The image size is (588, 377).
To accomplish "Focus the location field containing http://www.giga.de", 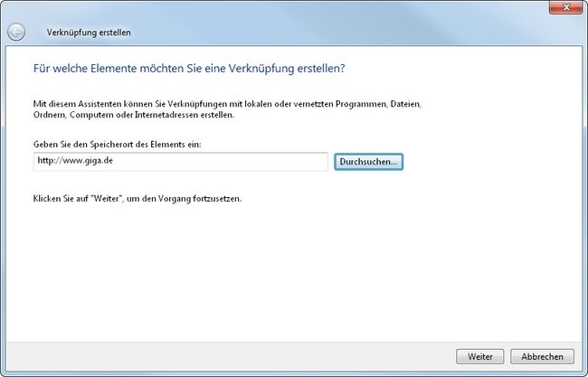I will point(181,162).
